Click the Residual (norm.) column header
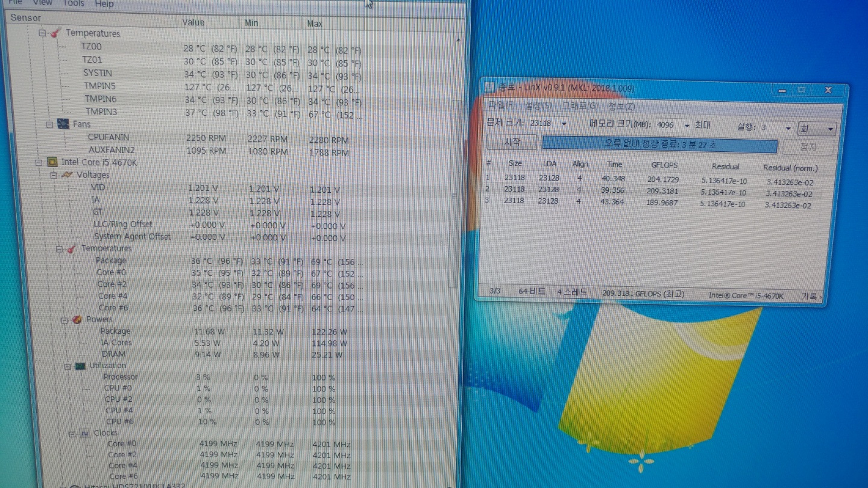The image size is (868, 488). pyautogui.click(x=791, y=168)
